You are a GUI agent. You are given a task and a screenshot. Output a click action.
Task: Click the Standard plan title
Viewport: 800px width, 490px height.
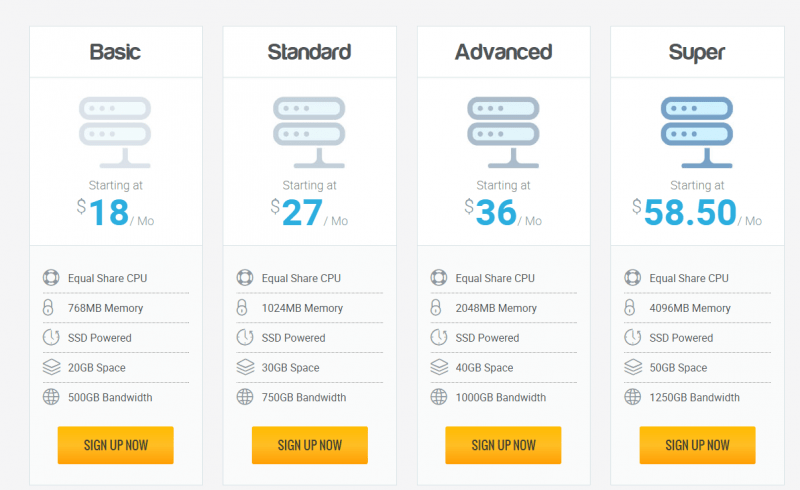coord(309,52)
